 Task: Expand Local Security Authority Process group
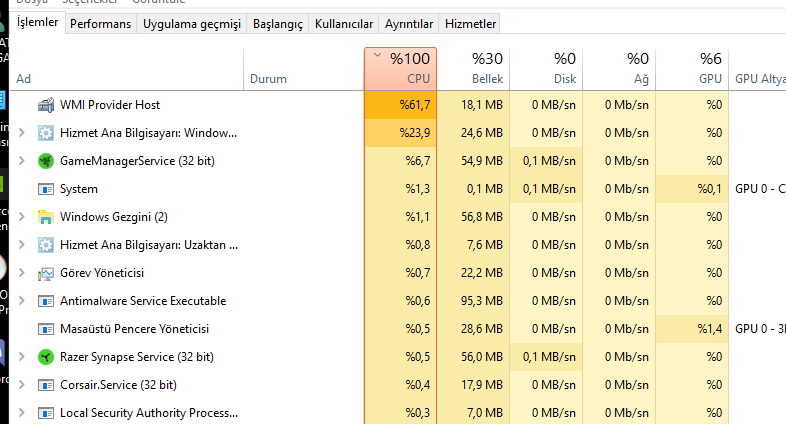(x=22, y=413)
